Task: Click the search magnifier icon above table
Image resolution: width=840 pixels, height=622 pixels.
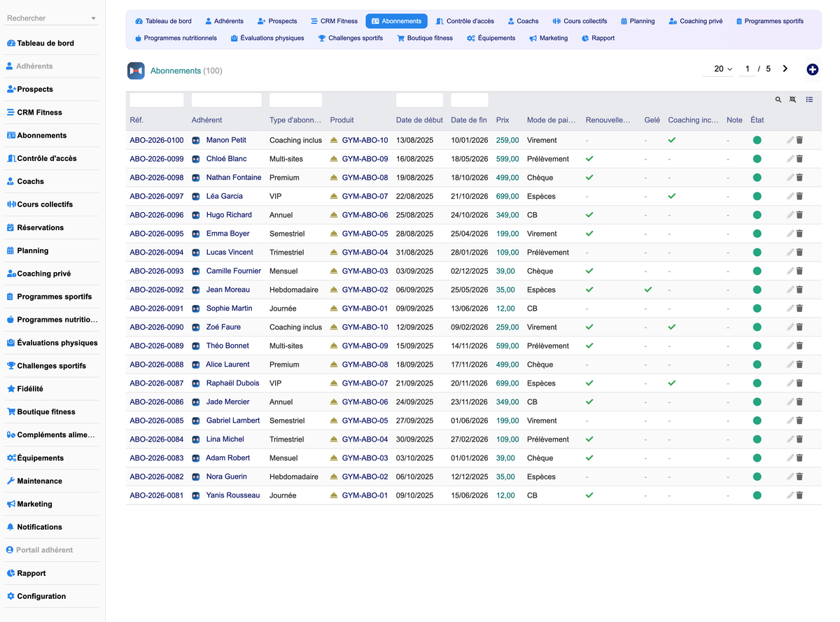Action: pyautogui.click(x=778, y=100)
